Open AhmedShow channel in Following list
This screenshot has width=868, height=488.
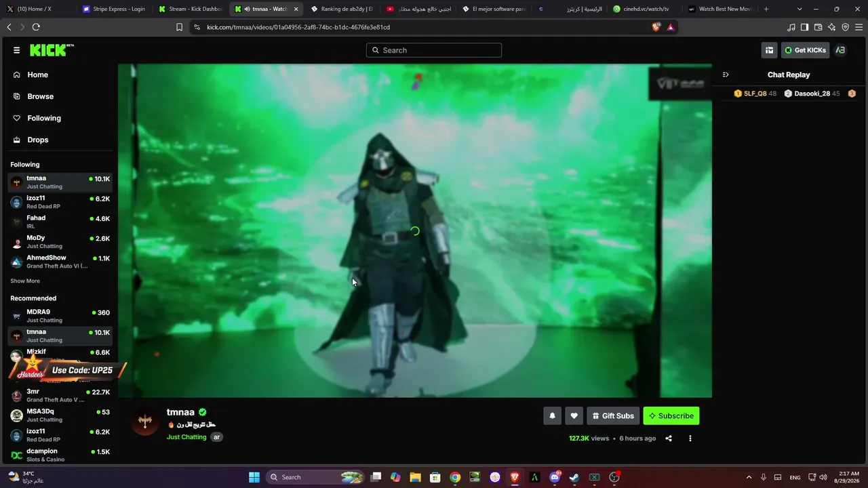(60, 262)
